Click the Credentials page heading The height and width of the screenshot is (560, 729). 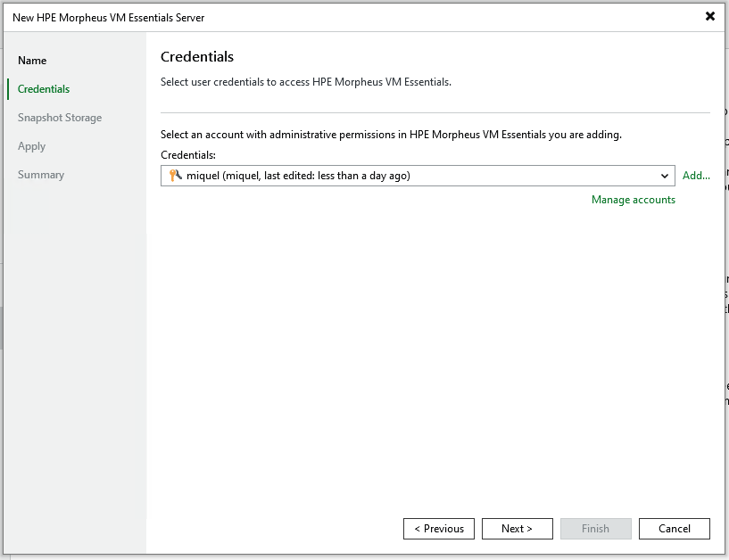tap(197, 57)
